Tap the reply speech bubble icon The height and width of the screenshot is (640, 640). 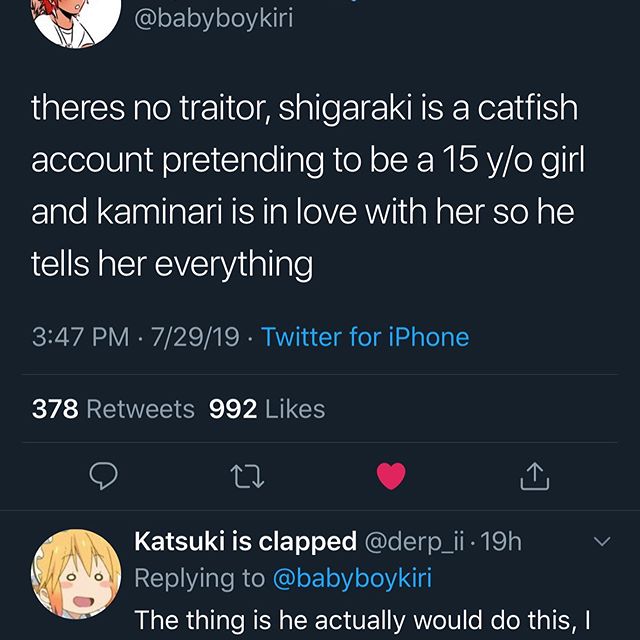104,477
